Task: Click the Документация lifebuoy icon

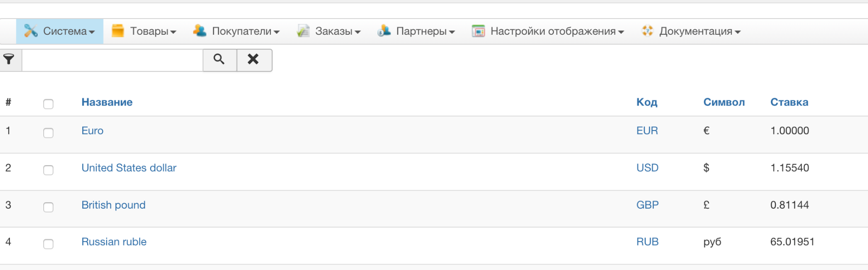Action: click(x=647, y=31)
